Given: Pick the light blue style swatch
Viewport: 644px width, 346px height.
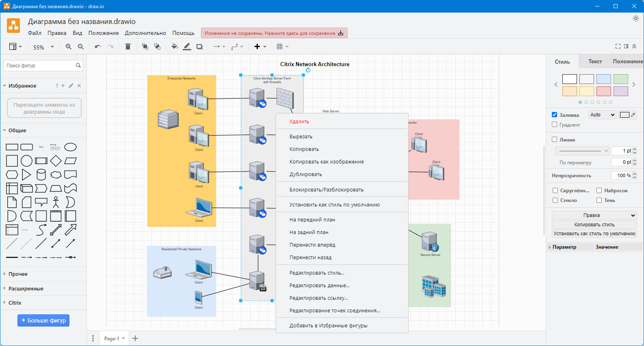Looking at the screenshot, I should 603,79.
